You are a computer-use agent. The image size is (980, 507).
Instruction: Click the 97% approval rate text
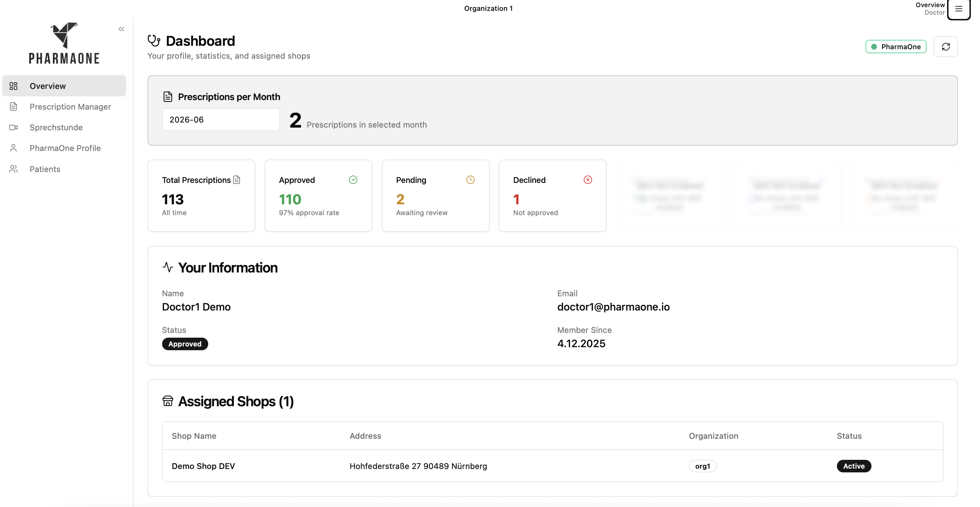click(309, 213)
